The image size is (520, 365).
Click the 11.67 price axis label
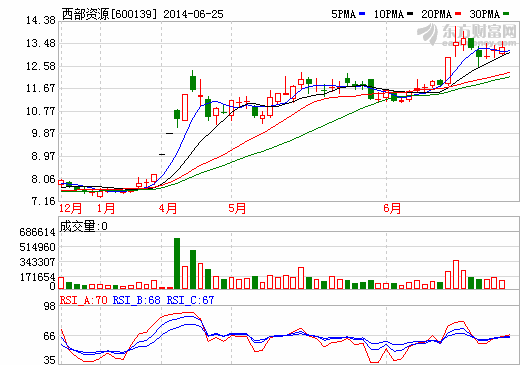point(41,88)
